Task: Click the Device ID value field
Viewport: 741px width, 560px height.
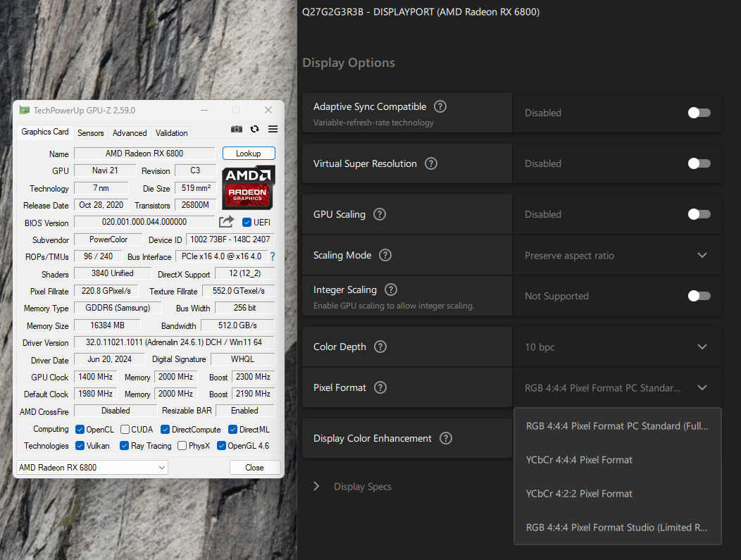Action: 230,239
